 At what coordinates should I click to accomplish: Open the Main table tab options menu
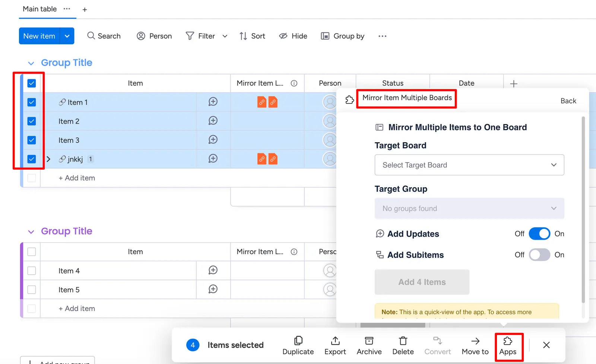pyautogui.click(x=67, y=9)
